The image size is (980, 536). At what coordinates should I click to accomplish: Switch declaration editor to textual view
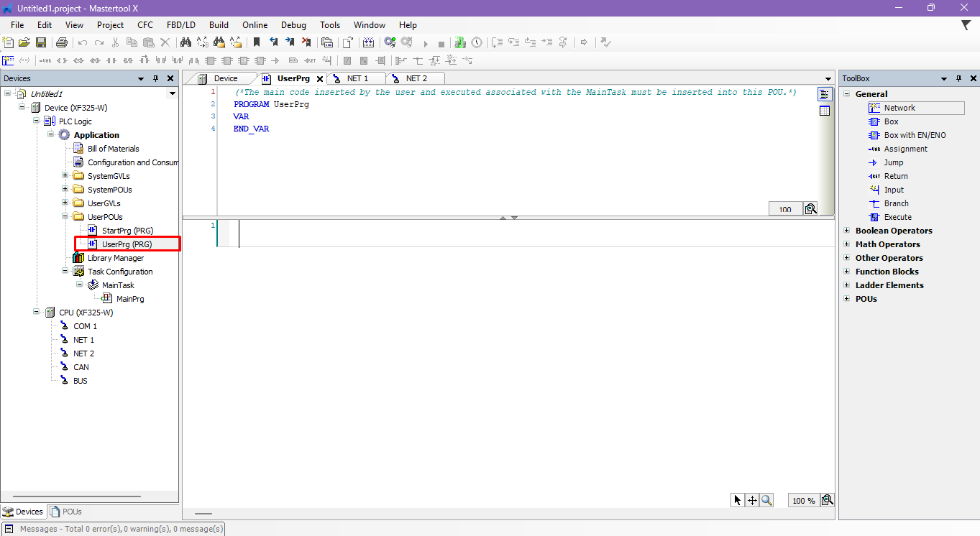pyautogui.click(x=824, y=94)
